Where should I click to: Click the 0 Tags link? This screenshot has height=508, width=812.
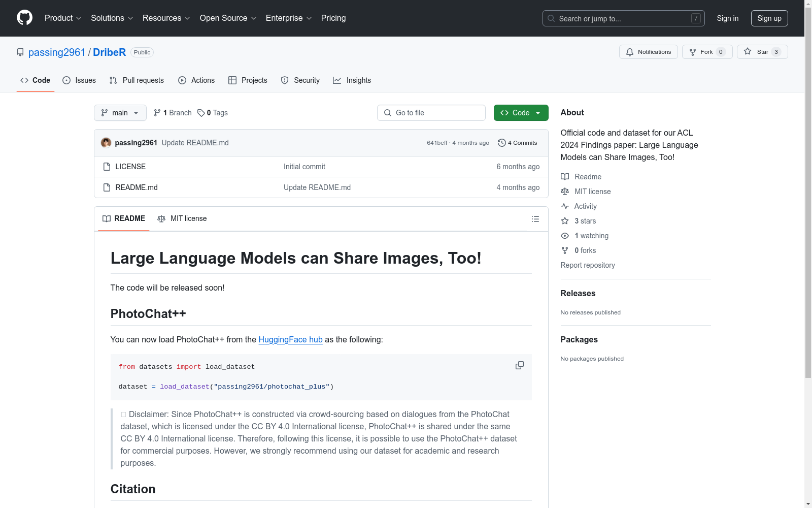pos(213,113)
